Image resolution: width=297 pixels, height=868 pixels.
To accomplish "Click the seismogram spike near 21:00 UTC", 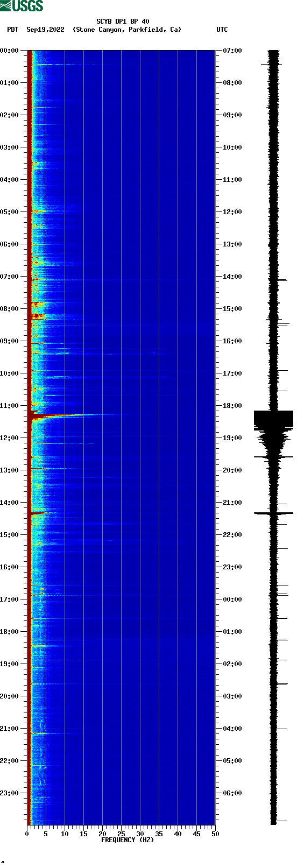I will click(x=273, y=513).
